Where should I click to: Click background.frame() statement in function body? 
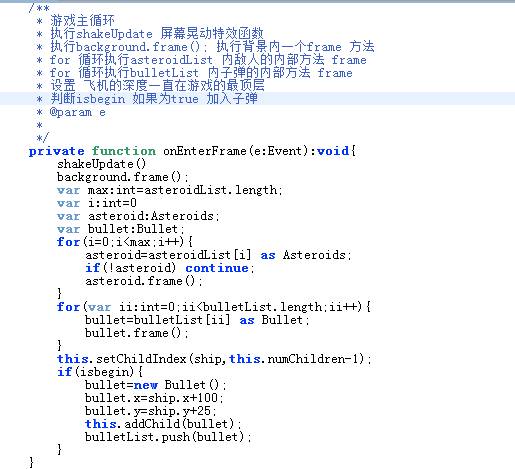[123, 177]
